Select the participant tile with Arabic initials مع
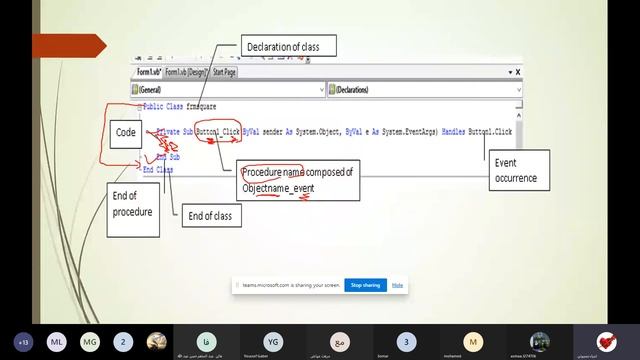Viewport: 640px width, 360px height. click(340, 342)
